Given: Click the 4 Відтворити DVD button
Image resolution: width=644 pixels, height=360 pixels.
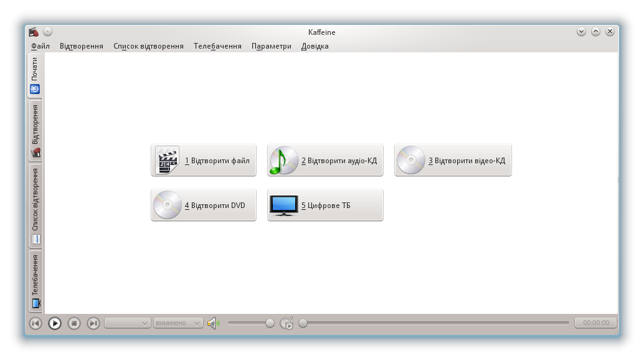Looking at the screenshot, I should [x=204, y=205].
